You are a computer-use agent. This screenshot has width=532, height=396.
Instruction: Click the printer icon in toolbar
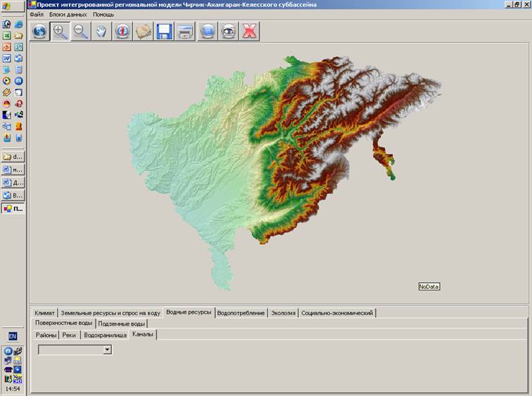(185, 32)
